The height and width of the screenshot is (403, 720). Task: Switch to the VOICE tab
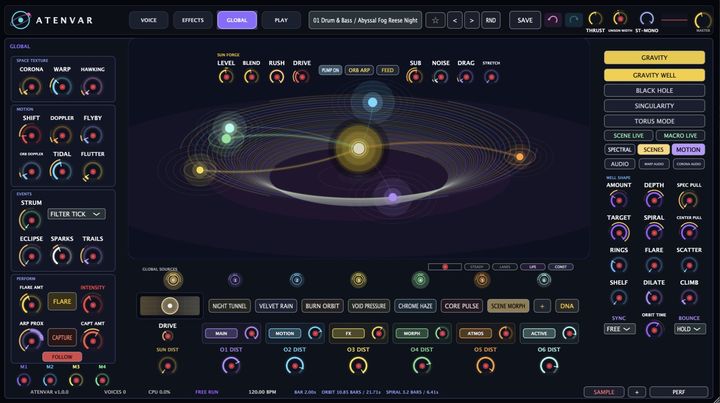pyautogui.click(x=148, y=20)
